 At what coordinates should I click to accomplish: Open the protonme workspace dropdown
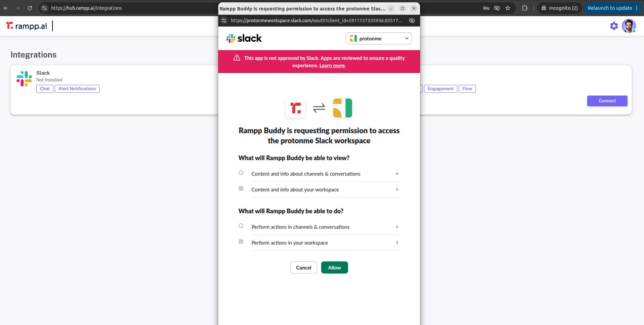[x=378, y=38]
